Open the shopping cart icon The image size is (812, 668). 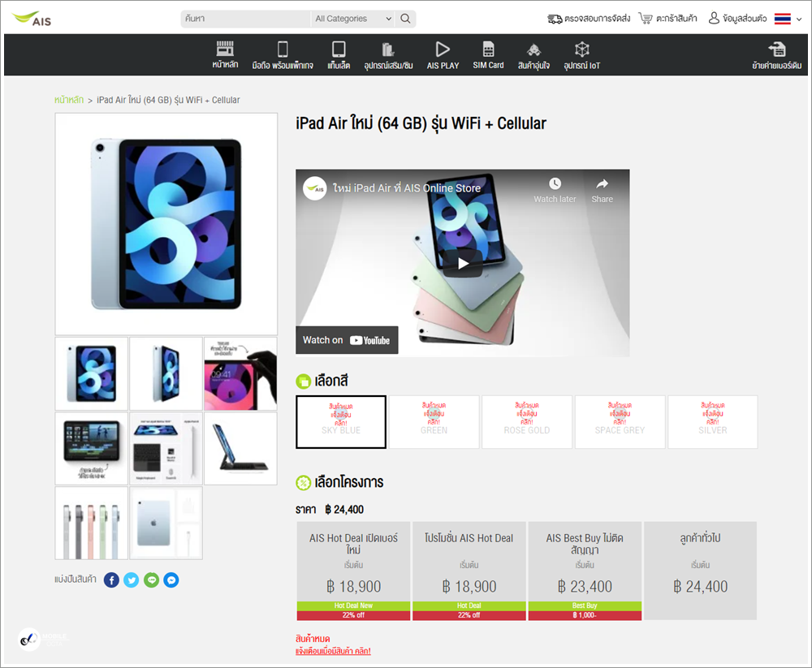tap(646, 19)
